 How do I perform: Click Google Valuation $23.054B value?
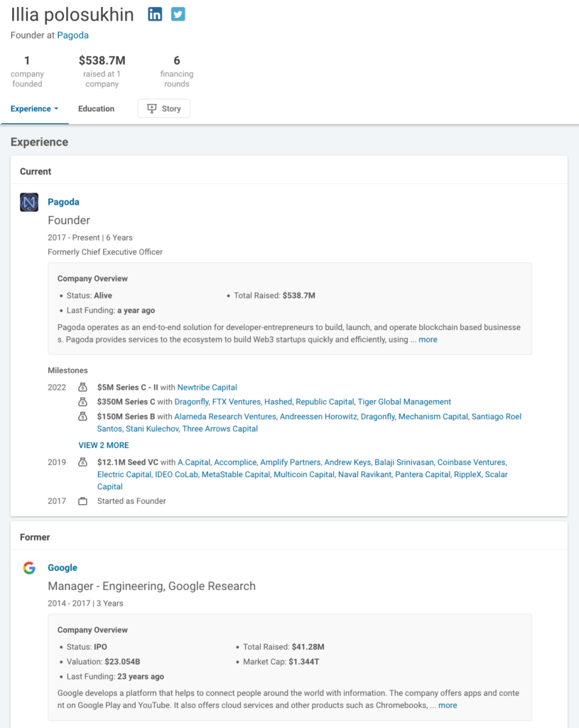(122, 662)
